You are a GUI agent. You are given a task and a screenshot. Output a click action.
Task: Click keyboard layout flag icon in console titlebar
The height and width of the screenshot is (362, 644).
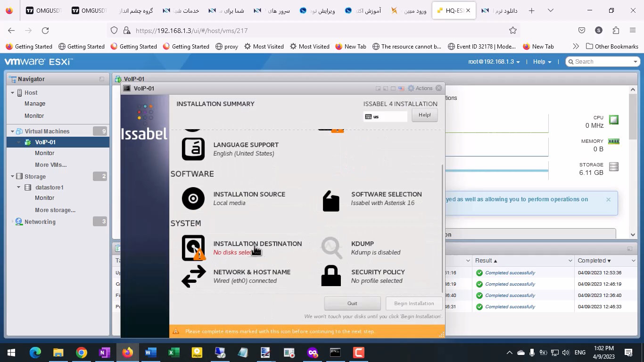click(401, 88)
